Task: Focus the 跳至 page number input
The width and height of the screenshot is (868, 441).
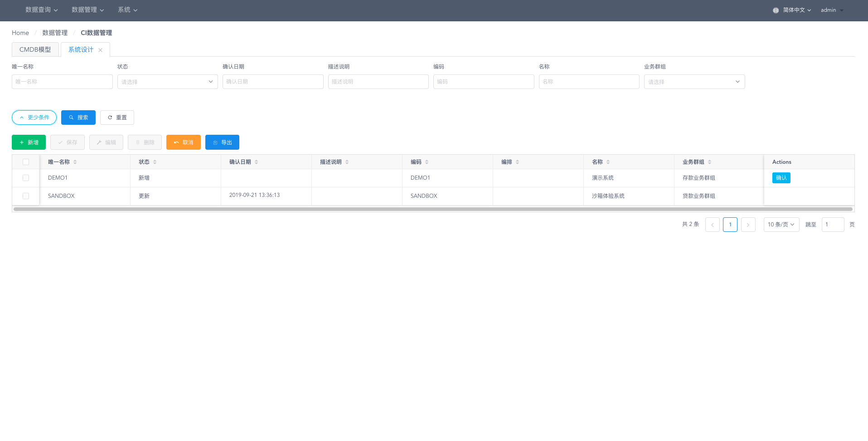Action: pyautogui.click(x=833, y=225)
